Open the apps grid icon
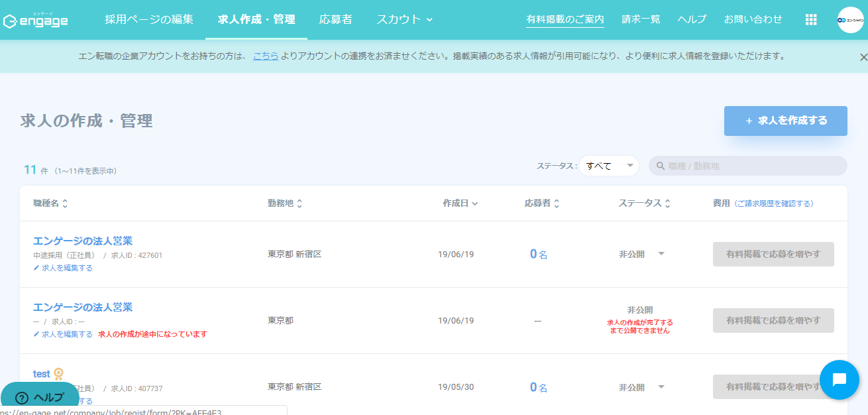868x415 pixels. [811, 20]
